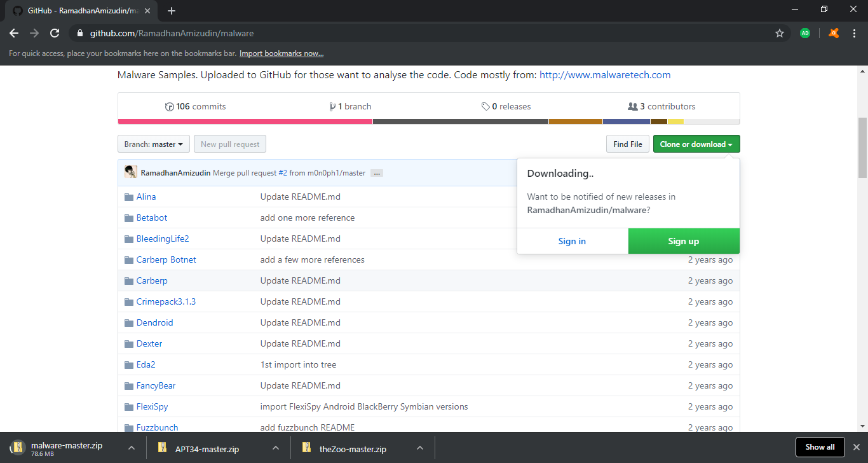Click the RamadhanAmizudin username in commit bar
The height and width of the screenshot is (463, 868).
[x=176, y=173]
